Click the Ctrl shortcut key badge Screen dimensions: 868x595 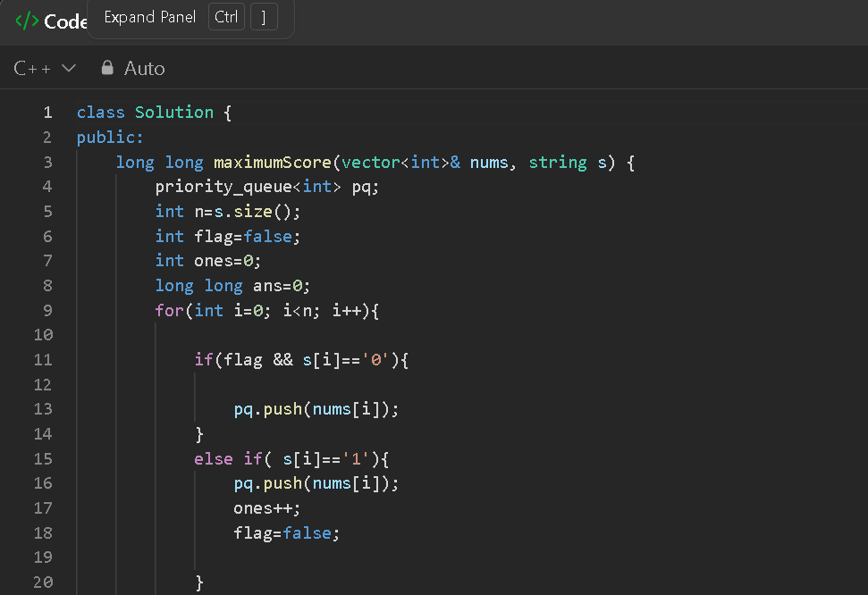tap(226, 16)
